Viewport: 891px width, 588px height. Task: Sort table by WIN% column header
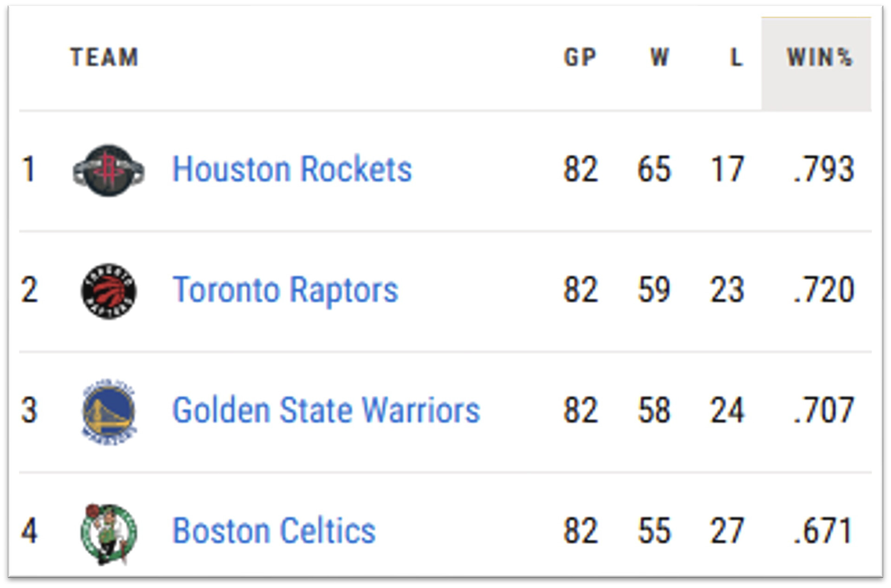click(x=819, y=58)
